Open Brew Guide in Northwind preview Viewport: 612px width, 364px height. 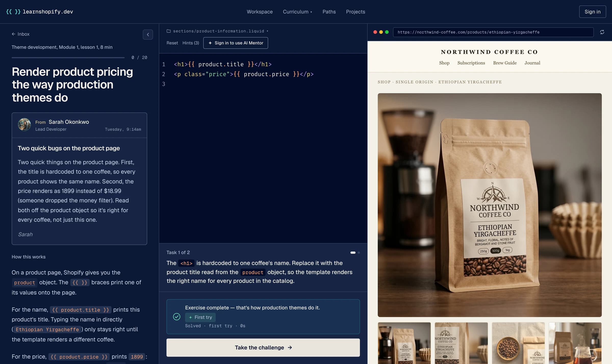tap(505, 63)
